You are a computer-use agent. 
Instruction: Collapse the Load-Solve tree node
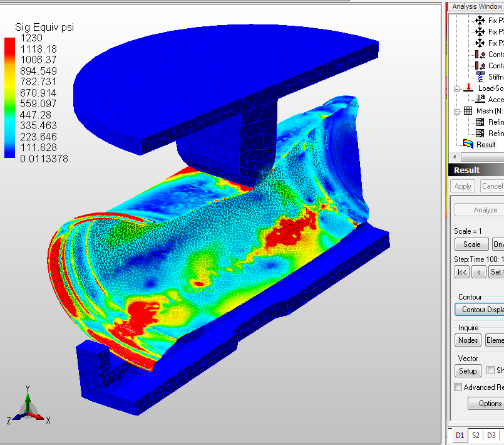[x=456, y=88]
